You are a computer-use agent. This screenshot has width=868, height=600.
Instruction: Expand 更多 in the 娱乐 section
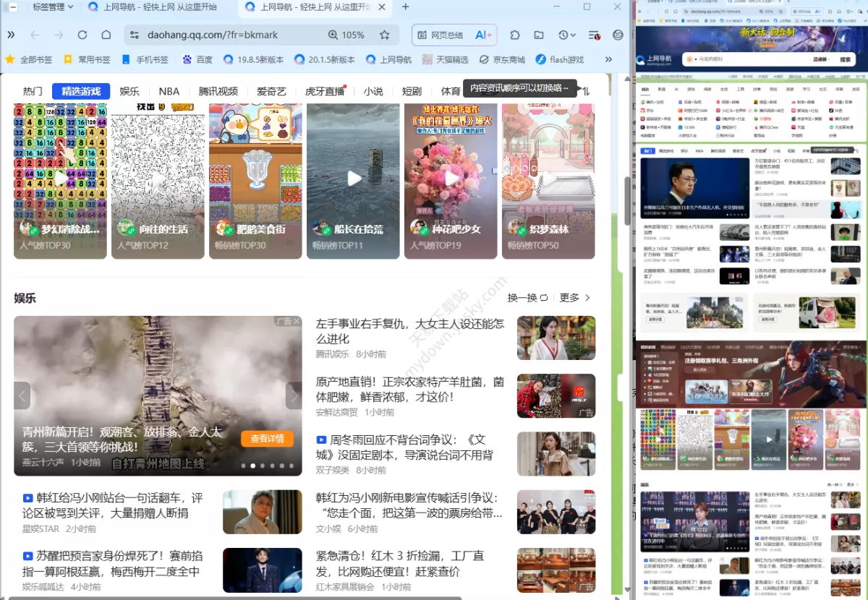(x=575, y=298)
